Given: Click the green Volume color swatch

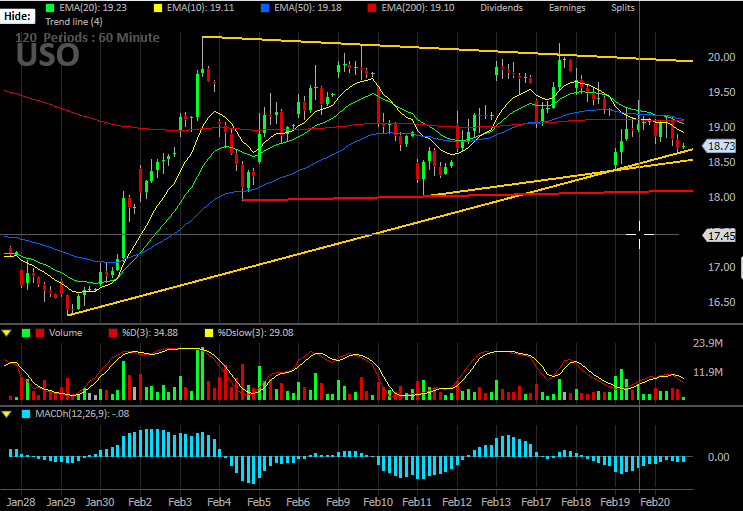Looking at the screenshot, I should pos(26,333).
